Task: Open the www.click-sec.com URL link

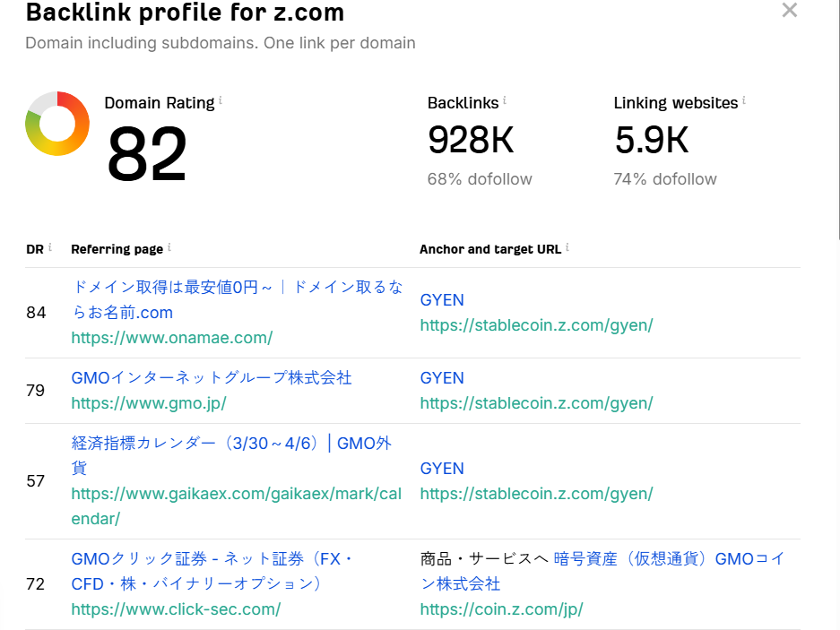Action: [x=177, y=609]
